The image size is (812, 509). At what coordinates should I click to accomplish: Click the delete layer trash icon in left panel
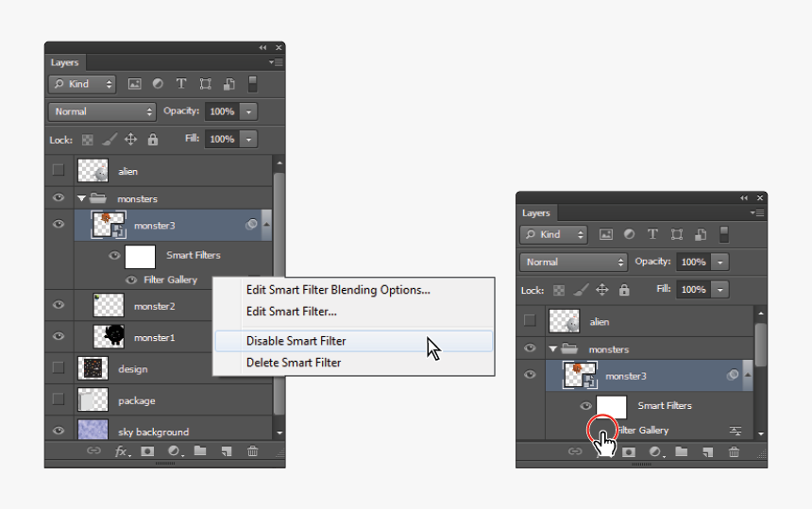[253, 452]
